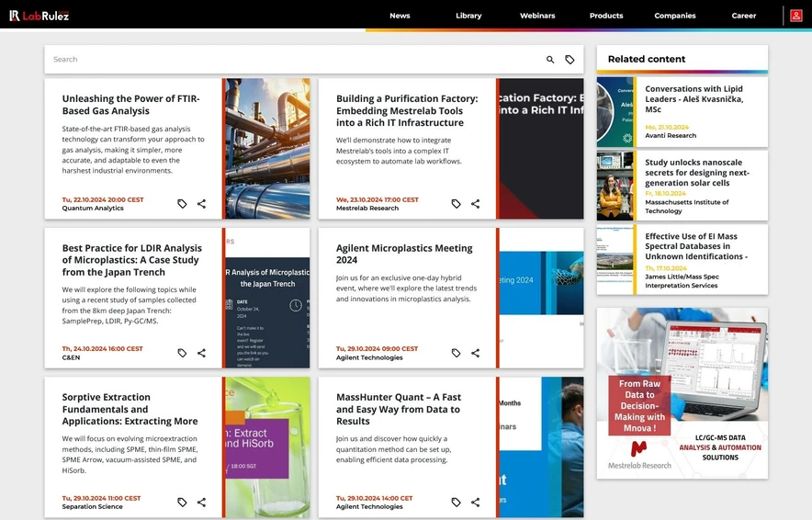Image resolution: width=812 pixels, height=520 pixels.
Task: Click Separation Science organizer name
Action: tap(92, 506)
